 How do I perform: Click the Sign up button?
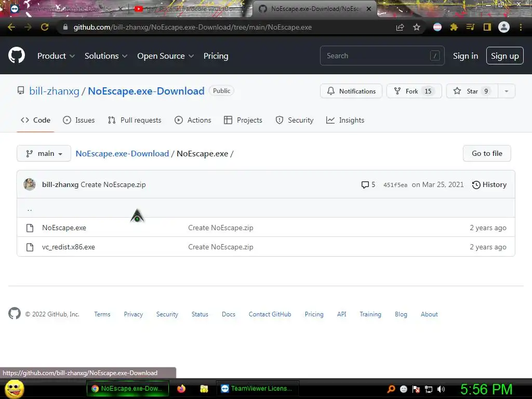click(504, 56)
